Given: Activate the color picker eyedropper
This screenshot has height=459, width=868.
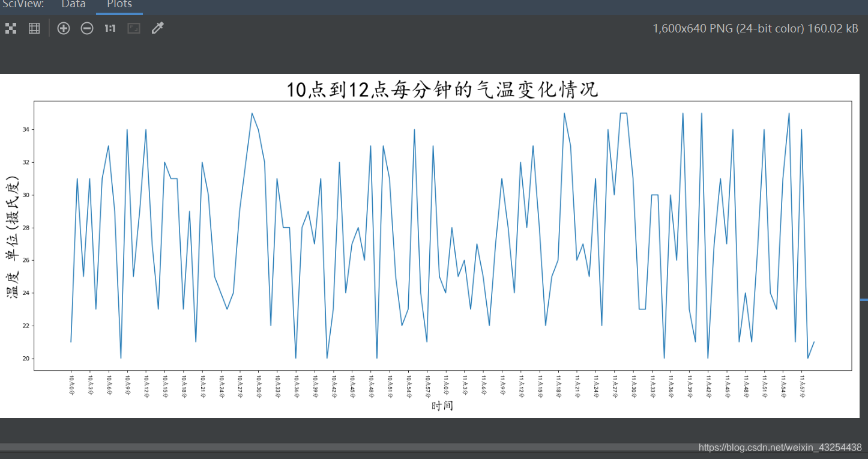Looking at the screenshot, I should (157, 28).
